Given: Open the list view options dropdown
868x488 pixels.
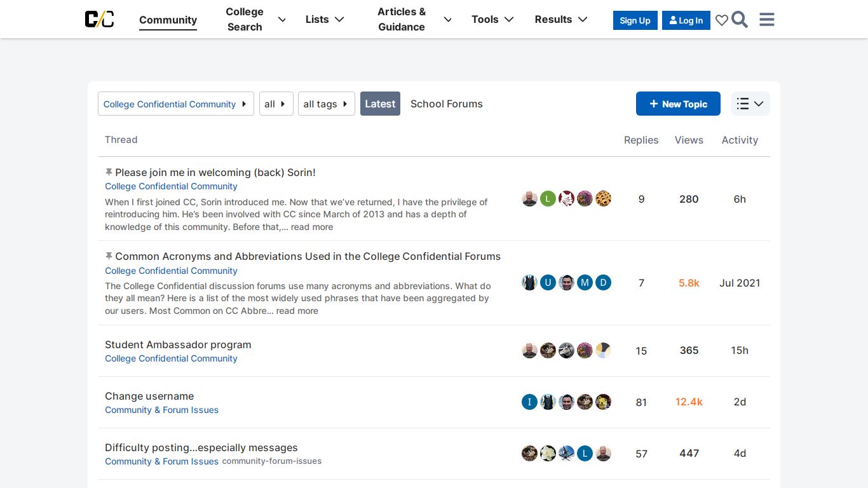Looking at the screenshot, I should click(750, 104).
